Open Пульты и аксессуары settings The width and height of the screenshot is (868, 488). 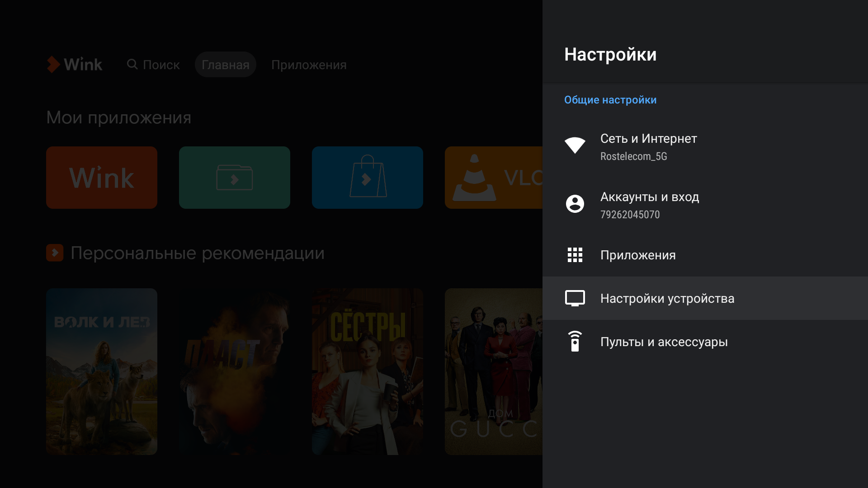pyautogui.click(x=664, y=342)
